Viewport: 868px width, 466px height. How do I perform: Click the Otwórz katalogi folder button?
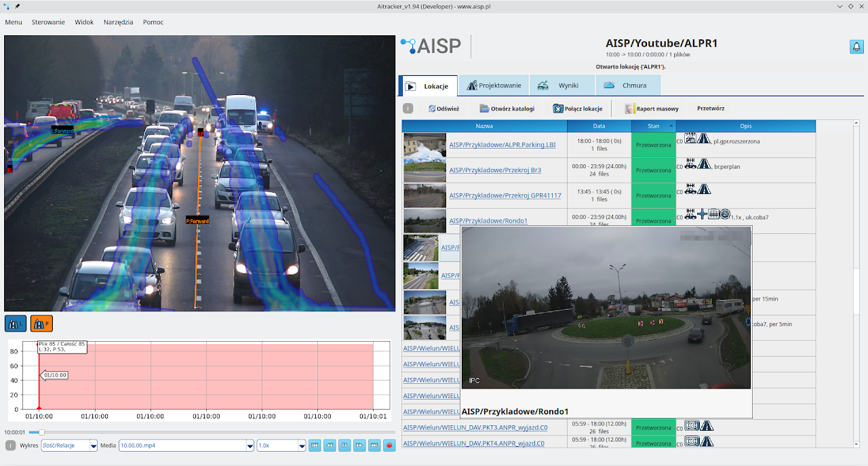[x=507, y=109]
